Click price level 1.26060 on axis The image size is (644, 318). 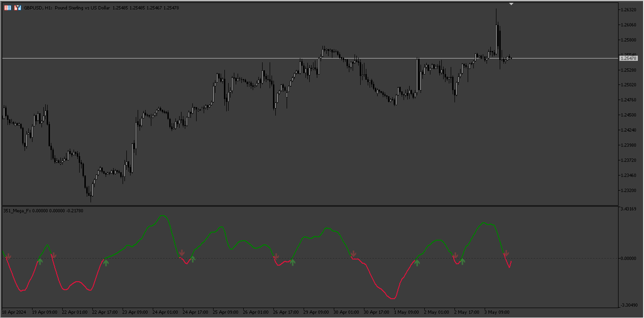(x=628, y=25)
